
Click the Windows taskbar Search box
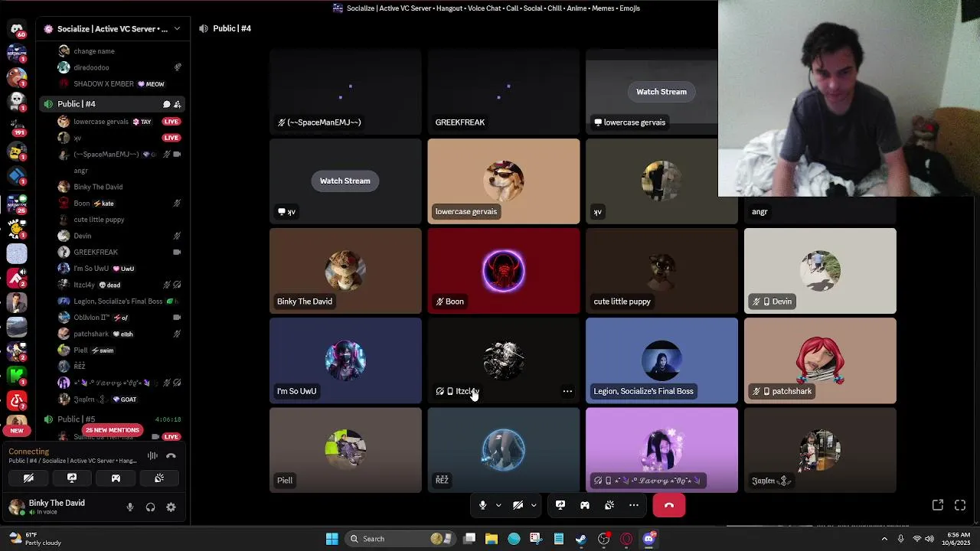[x=399, y=539]
